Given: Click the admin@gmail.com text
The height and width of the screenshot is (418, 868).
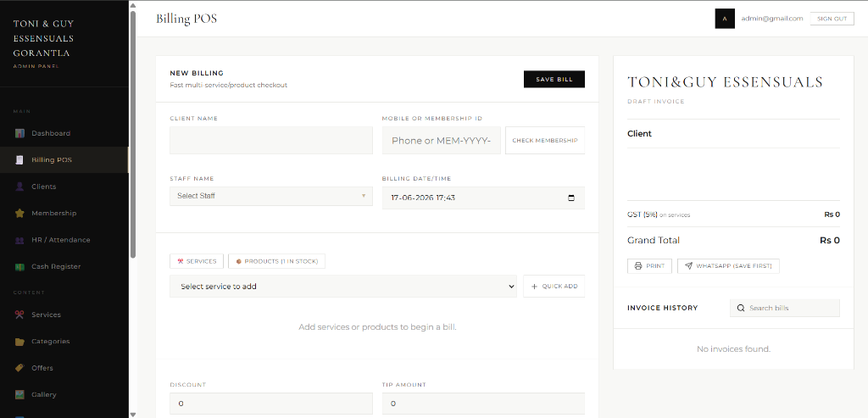Looking at the screenshot, I should pyautogui.click(x=771, y=19).
